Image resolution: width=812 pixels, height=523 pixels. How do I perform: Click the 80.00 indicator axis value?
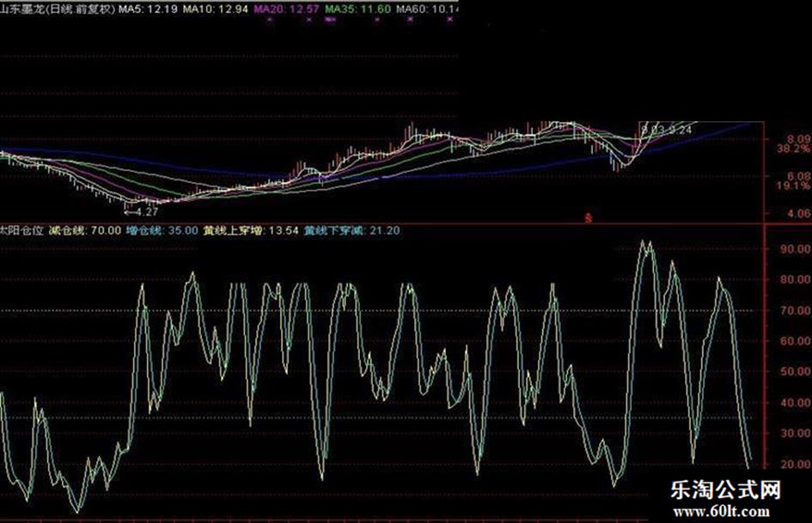click(796, 280)
